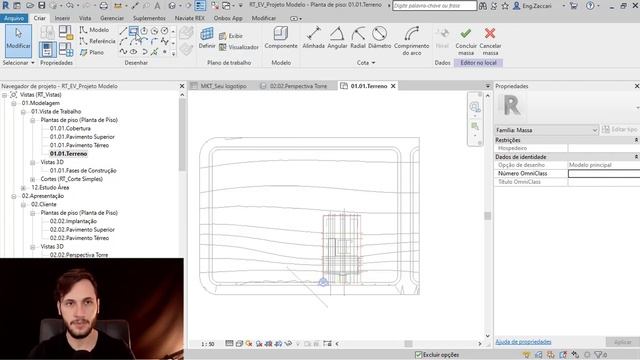Select the Radial dimension tool
Screen dimensions: 640x360
click(x=358, y=38)
